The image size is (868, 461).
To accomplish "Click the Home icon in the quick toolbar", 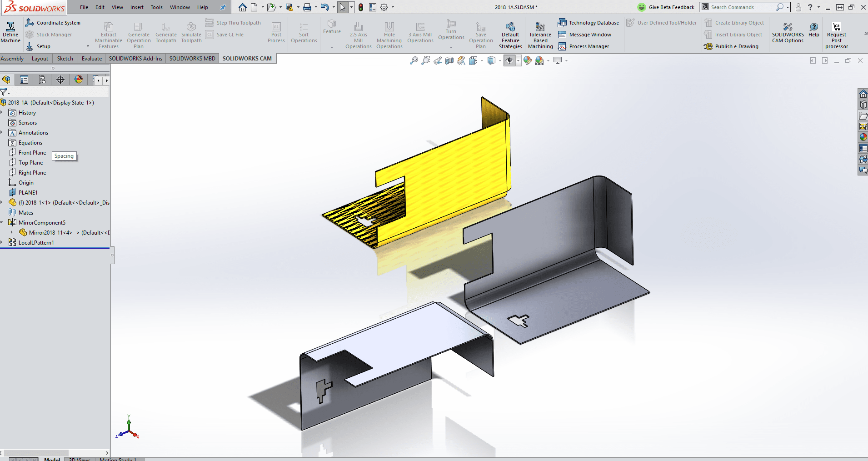I will point(243,7).
